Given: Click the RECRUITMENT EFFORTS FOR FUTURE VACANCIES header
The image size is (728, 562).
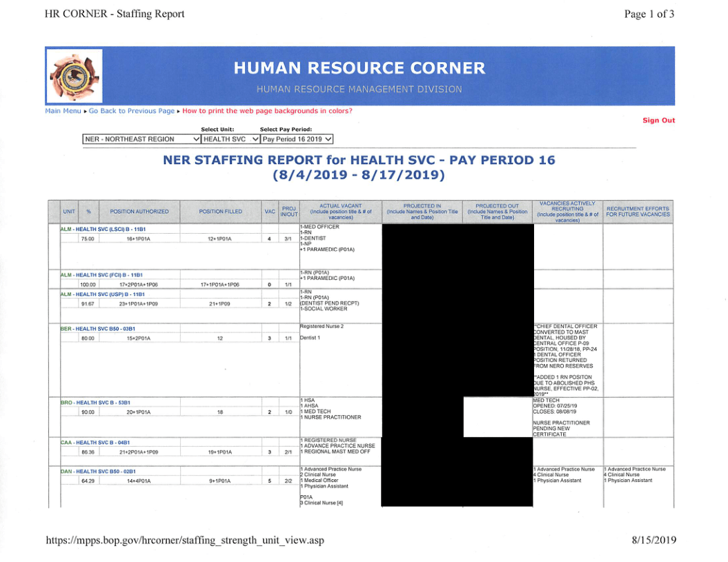Looking at the screenshot, I should pyautogui.click(x=638, y=212).
